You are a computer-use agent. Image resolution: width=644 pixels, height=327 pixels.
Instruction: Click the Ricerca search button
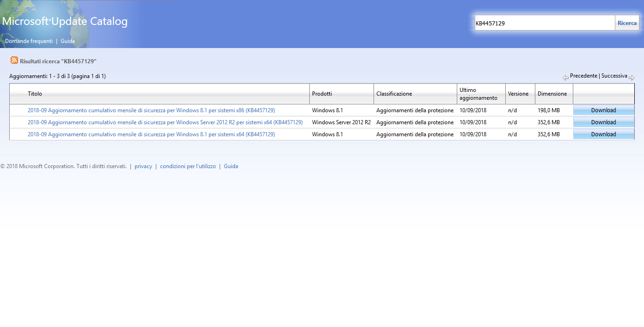point(627,23)
